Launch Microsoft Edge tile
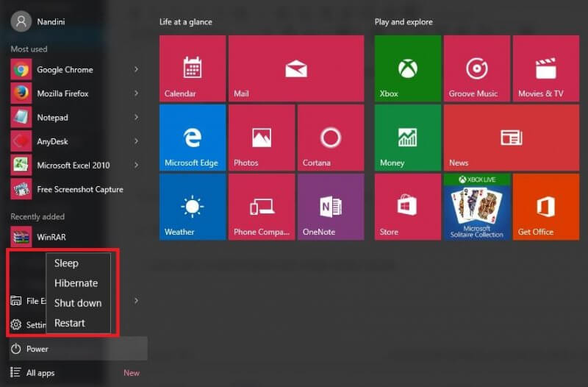Viewport: 588px width, 387px height. coord(193,138)
